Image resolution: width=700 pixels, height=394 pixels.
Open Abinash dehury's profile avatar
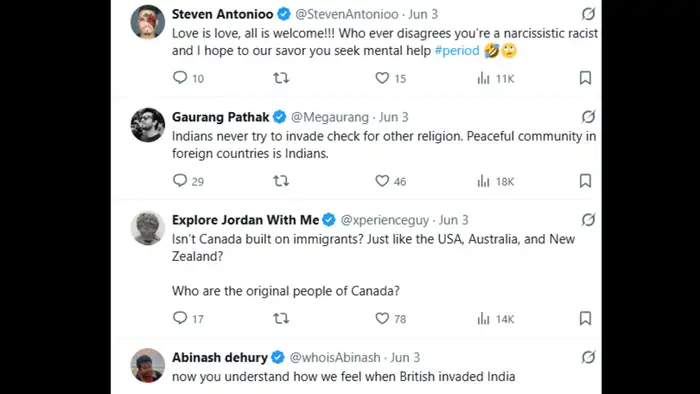point(148,365)
